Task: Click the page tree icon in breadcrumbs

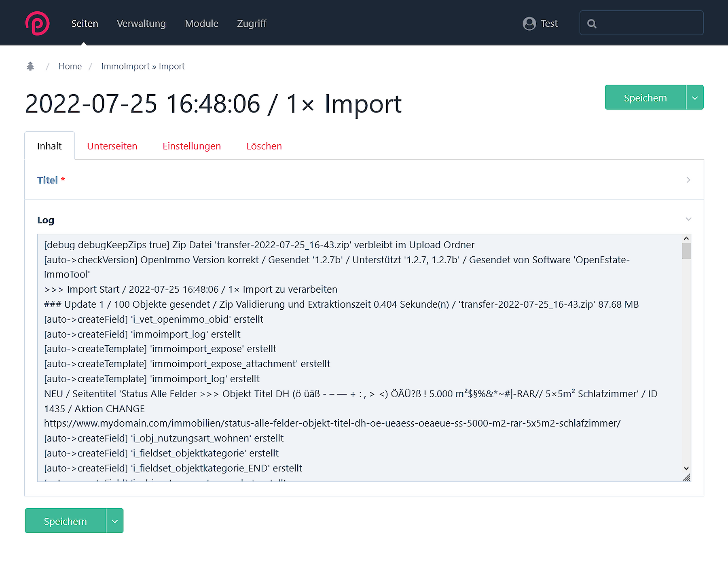Action: (x=30, y=66)
